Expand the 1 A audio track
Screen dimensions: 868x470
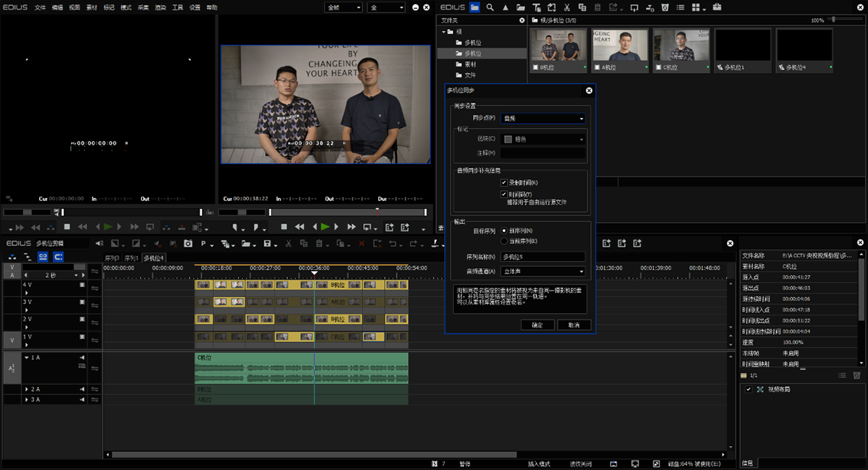pos(27,357)
